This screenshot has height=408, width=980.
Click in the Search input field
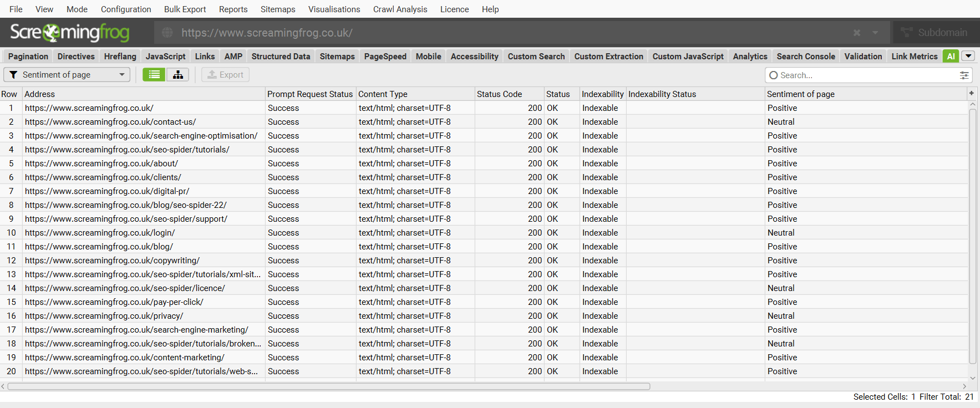(868, 75)
